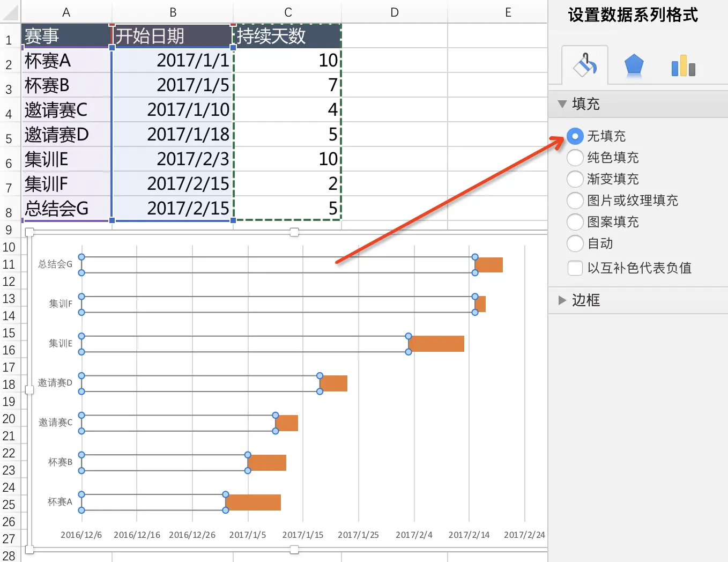Screen dimensions: 728x562
Task: Click the 开始日期 header cell
Action: point(173,36)
